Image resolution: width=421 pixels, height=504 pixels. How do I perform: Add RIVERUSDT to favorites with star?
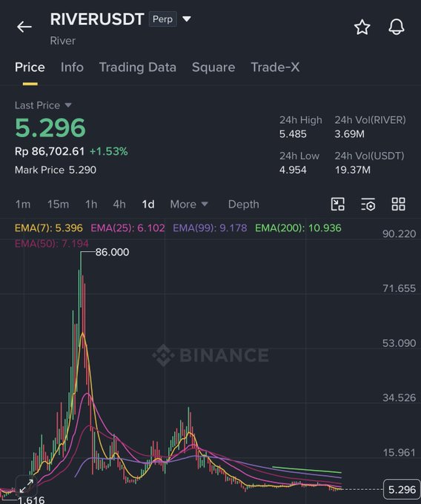coord(362,27)
